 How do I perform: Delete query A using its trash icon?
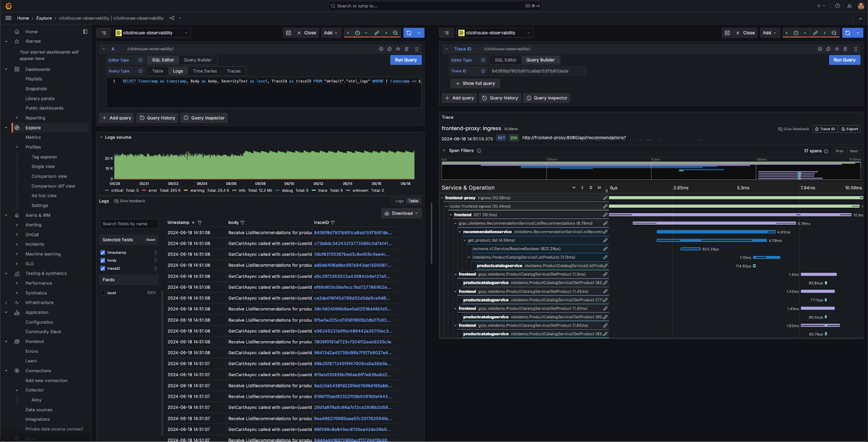406,49
